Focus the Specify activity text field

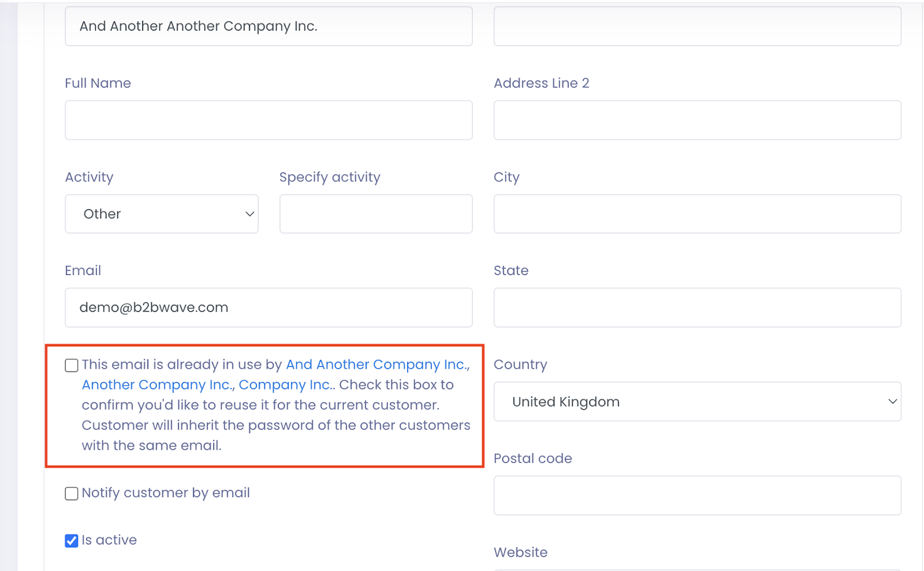[376, 214]
